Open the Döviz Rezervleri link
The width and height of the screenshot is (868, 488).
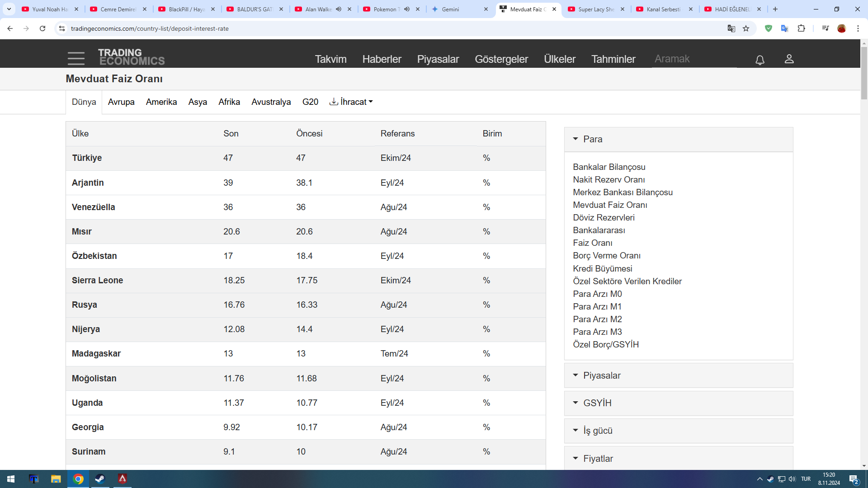pyautogui.click(x=604, y=218)
